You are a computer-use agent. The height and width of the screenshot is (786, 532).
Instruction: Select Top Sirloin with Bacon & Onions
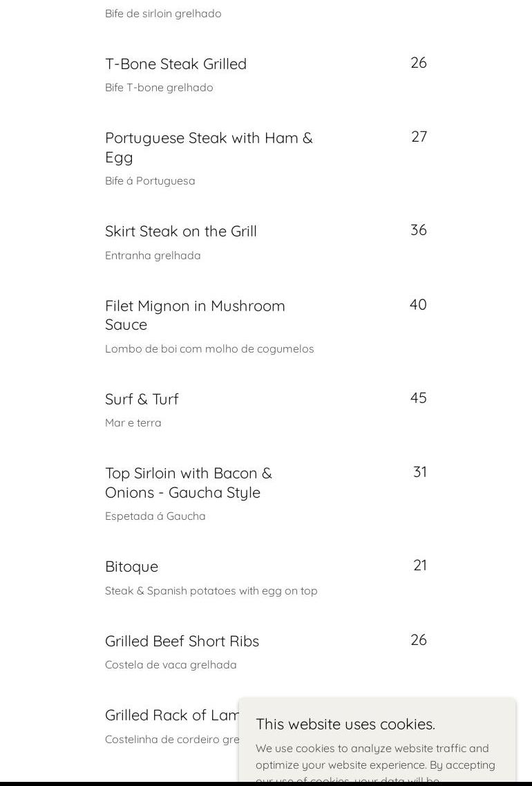[188, 483]
